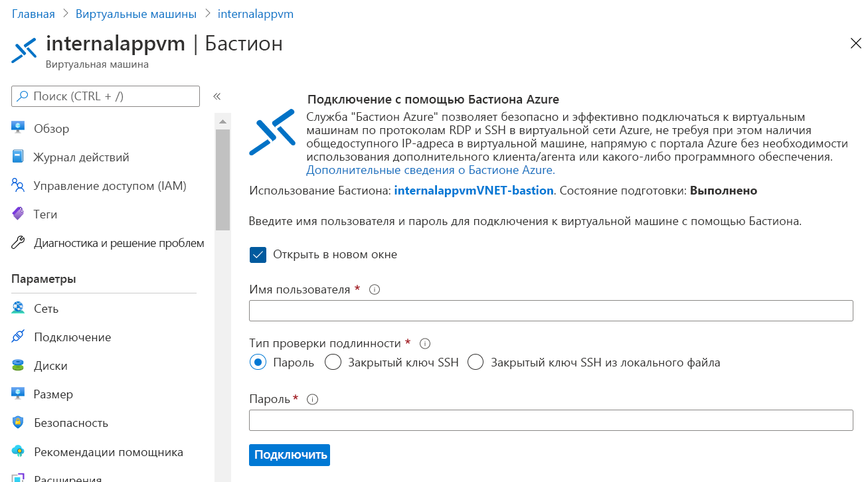Click the Диагностика wrench icon
868x482 pixels.
18,242
